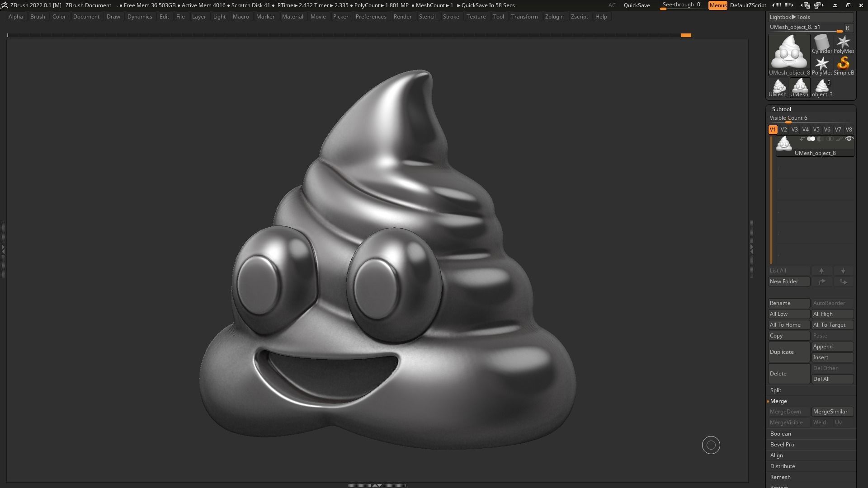
Task: Click the orange timeline marker
Action: click(x=686, y=35)
